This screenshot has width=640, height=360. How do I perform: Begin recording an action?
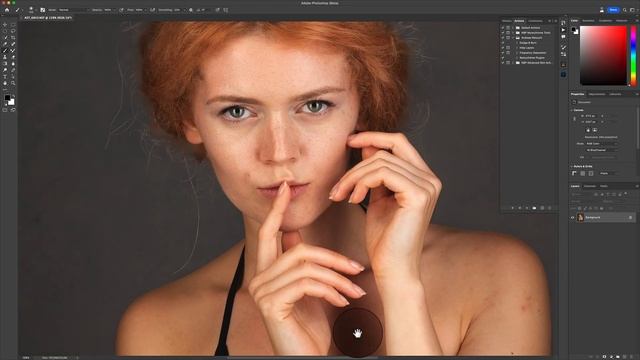click(x=520, y=208)
